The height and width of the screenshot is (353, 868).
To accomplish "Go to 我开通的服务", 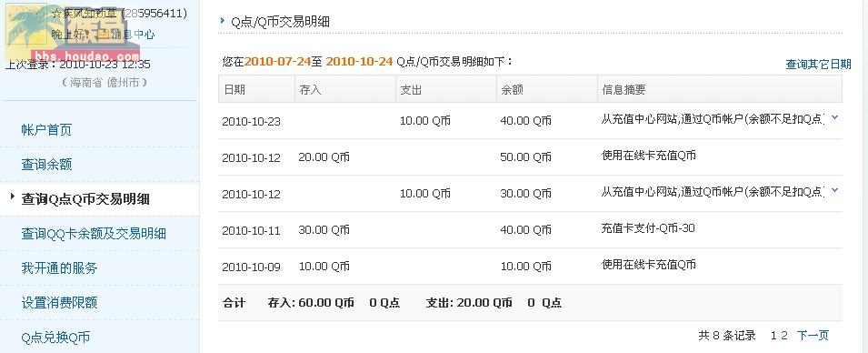I will pyautogui.click(x=59, y=268).
